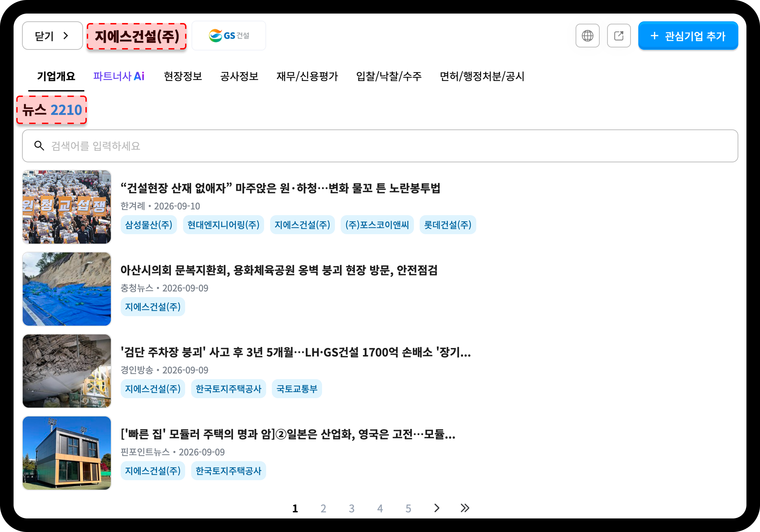Screen dimensions: 760x532
Task: Go to page 3
Action: click(x=352, y=508)
